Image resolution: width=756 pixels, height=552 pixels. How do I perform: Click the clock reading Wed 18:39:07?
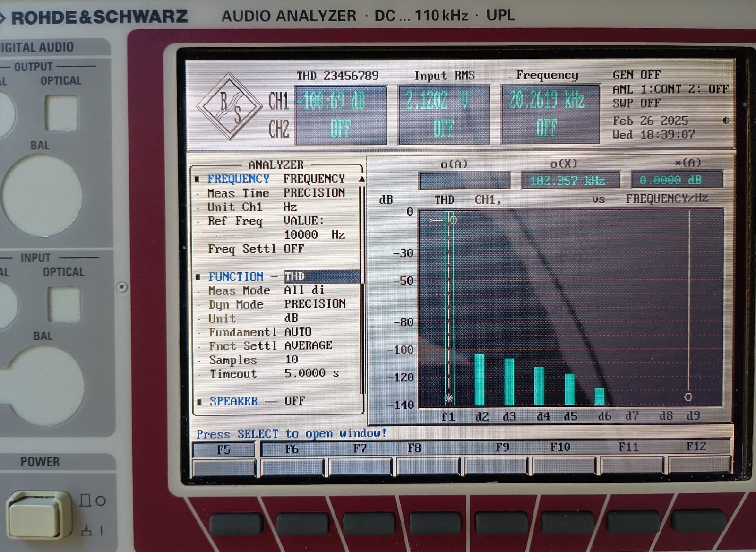653,135
